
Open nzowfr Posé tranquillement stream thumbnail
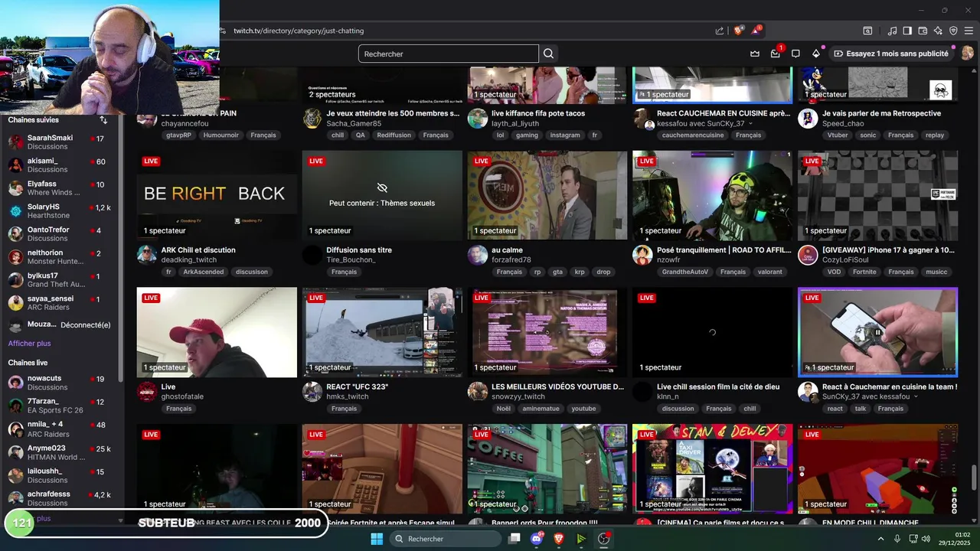[x=712, y=195]
